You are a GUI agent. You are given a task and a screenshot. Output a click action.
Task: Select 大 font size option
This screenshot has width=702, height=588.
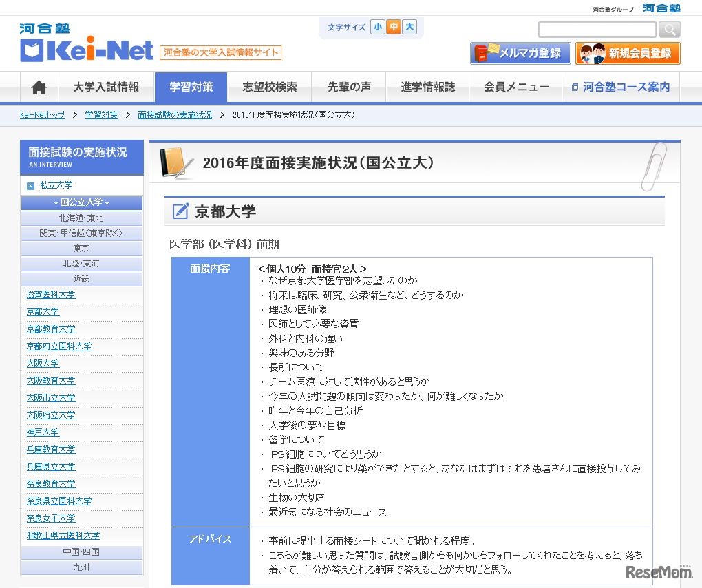409,26
